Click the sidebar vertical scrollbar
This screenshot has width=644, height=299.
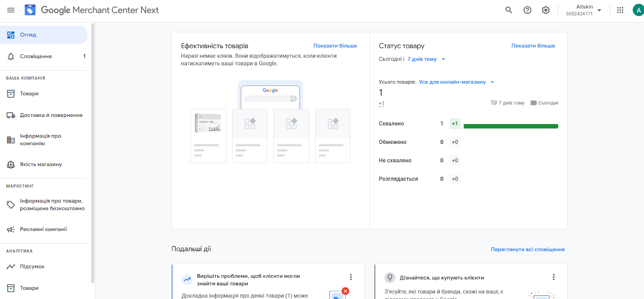tap(93, 153)
